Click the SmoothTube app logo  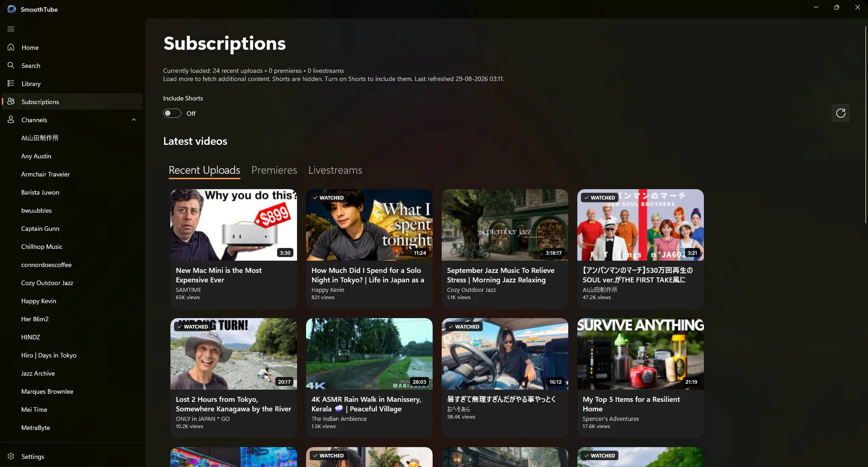coord(12,9)
